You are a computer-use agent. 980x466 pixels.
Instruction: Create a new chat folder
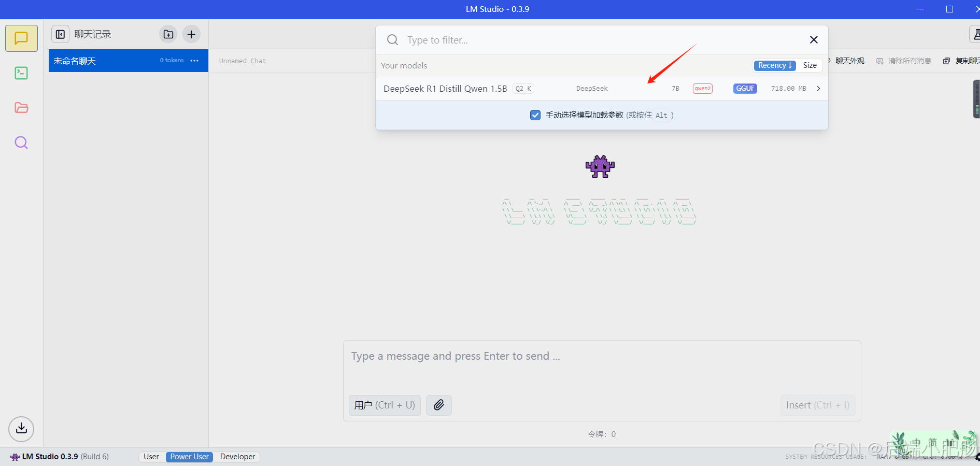tap(168, 34)
